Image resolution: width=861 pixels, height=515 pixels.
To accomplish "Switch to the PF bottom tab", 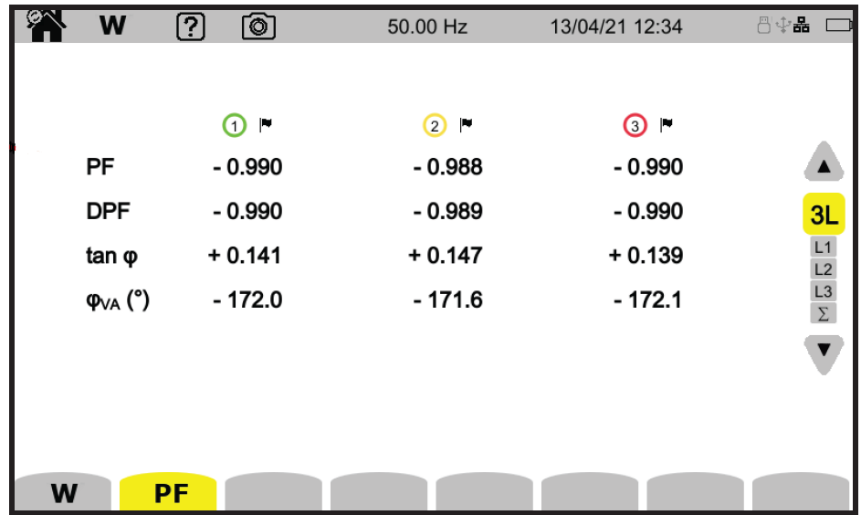I will (x=168, y=494).
